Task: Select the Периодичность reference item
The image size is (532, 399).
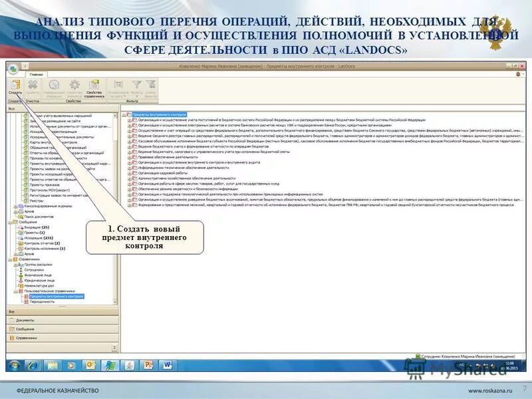Action: tap(41, 302)
